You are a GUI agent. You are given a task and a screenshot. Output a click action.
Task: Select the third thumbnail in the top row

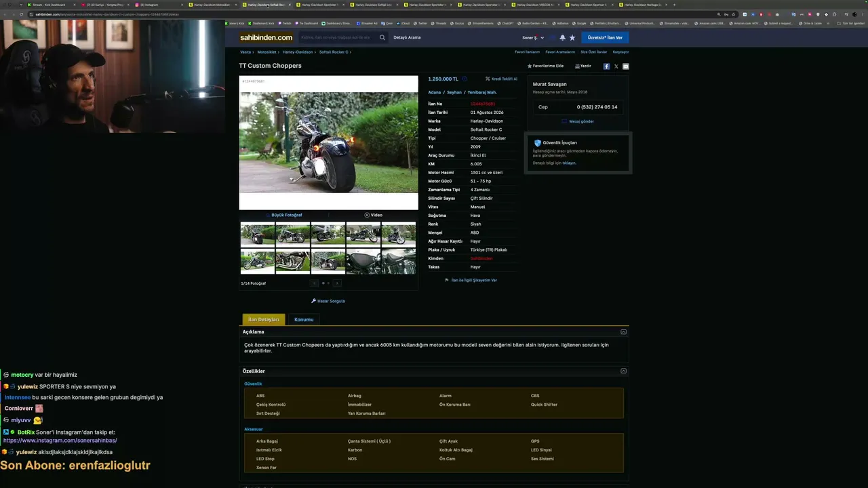click(x=328, y=235)
